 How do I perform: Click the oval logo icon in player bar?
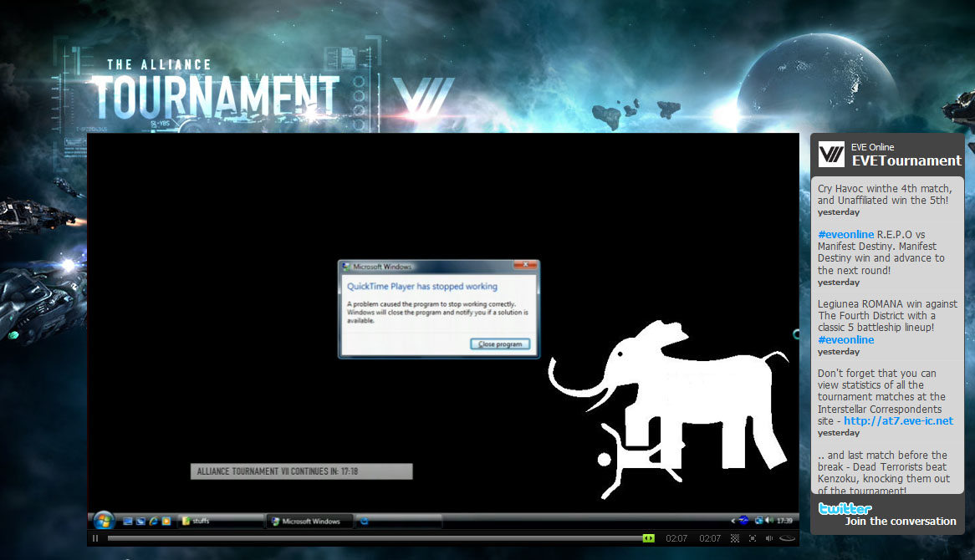tap(787, 538)
